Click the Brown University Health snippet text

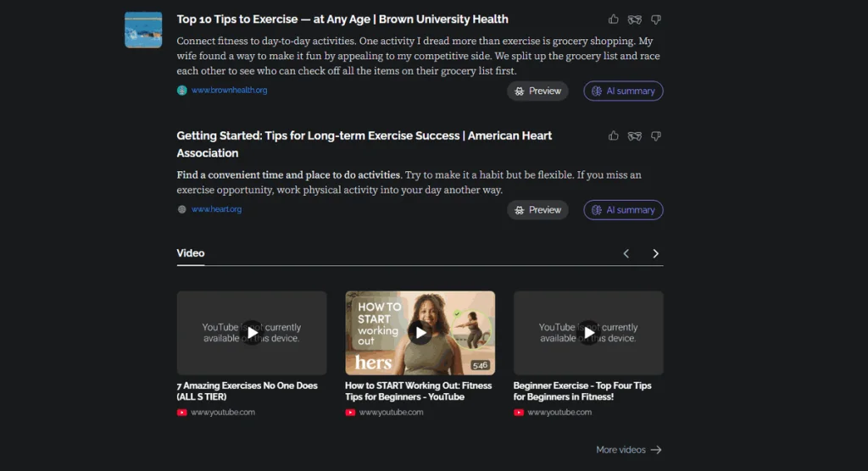[418, 56]
